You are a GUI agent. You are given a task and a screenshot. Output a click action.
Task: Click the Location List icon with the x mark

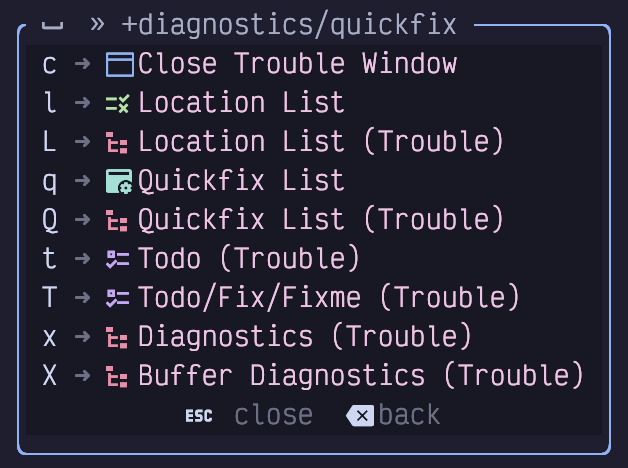[x=118, y=103]
